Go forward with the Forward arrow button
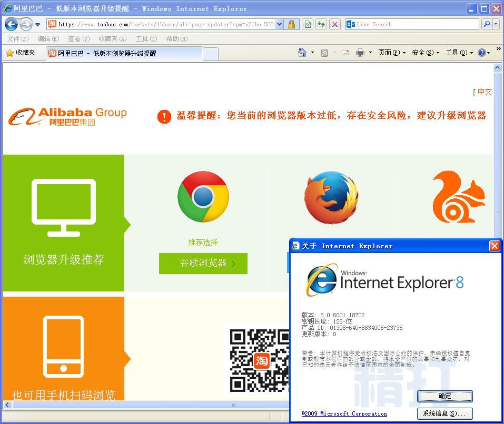The width and height of the screenshot is (504, 424). pos(26,24)
